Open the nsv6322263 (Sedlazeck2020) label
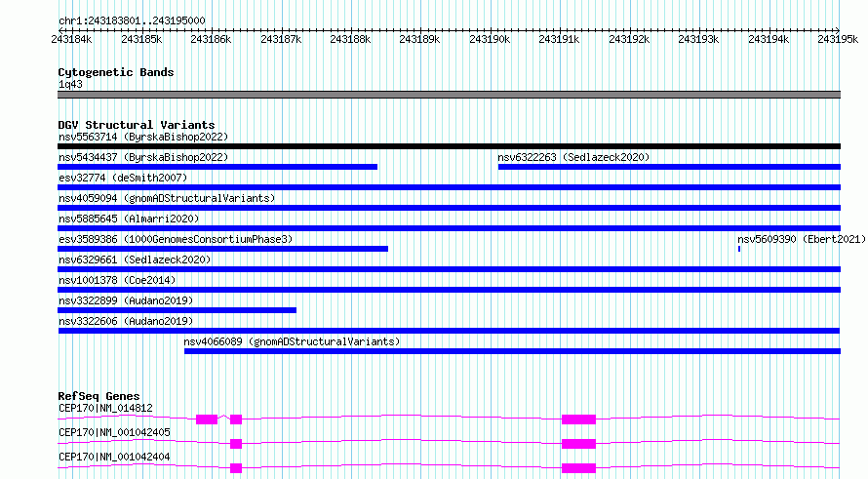Image resolution: width=868 pixels, height=479 pixels. [573, 157]
